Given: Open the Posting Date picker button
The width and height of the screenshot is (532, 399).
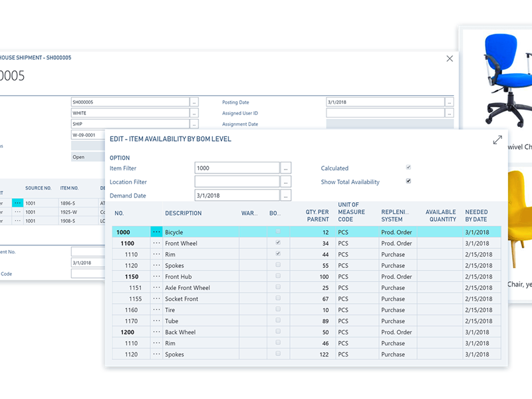Looking at the screenshot, I should (450, 102).
